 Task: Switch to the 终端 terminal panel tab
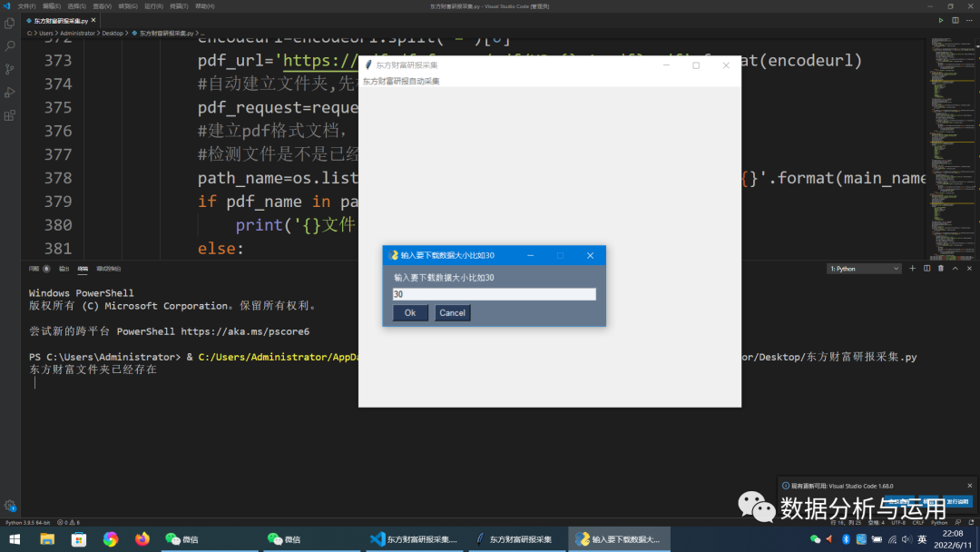(x=83, y=269)
